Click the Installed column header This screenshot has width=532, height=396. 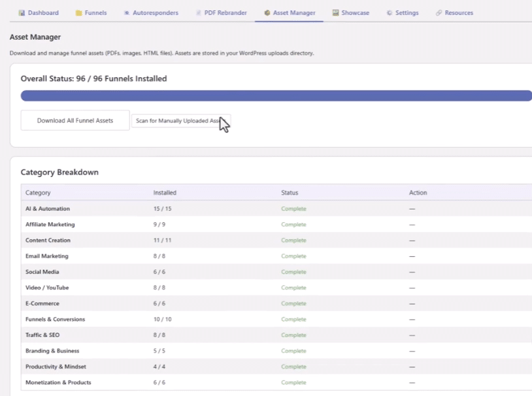tap(165, 193)
